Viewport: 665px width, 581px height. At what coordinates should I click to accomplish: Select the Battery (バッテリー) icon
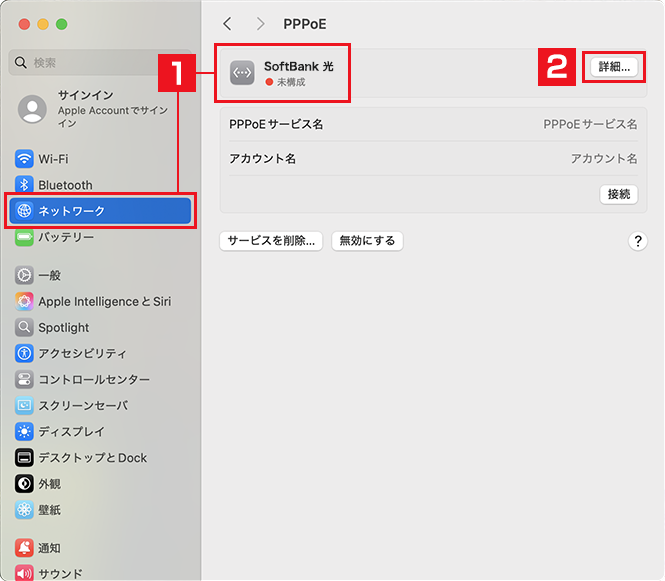point(24,238)
